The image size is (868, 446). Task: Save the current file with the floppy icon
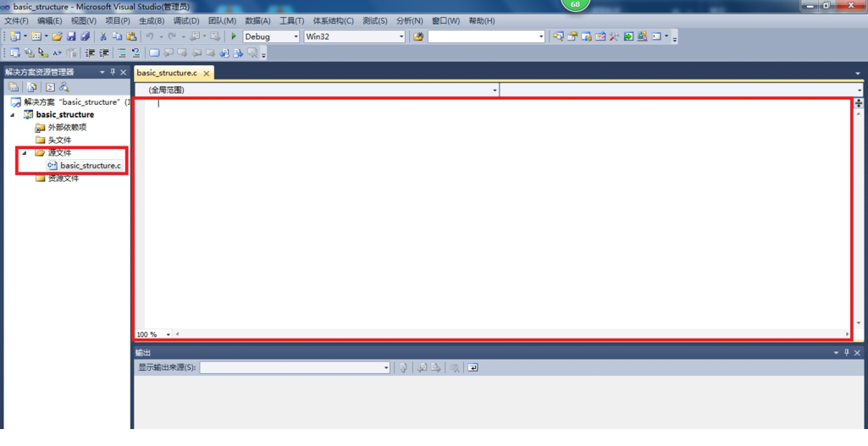click(x=71, y=36)
